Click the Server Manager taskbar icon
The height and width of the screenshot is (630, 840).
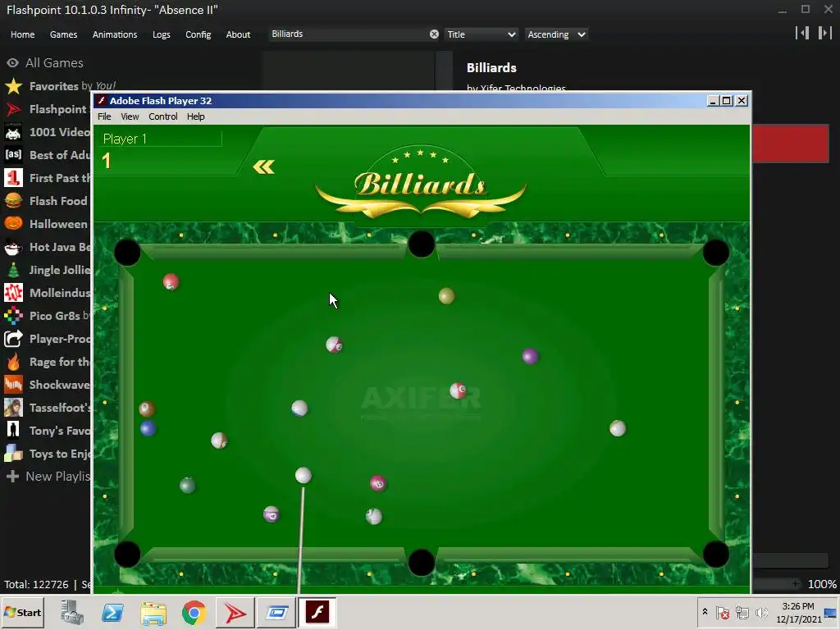tap(72, 612)
